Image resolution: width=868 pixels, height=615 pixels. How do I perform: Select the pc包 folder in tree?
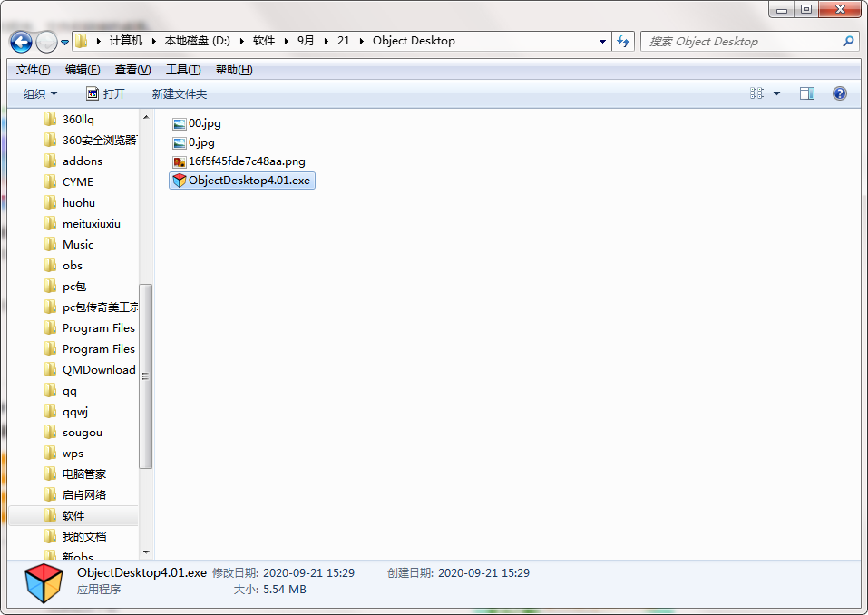pyautogui.click(x=74, y=287)
